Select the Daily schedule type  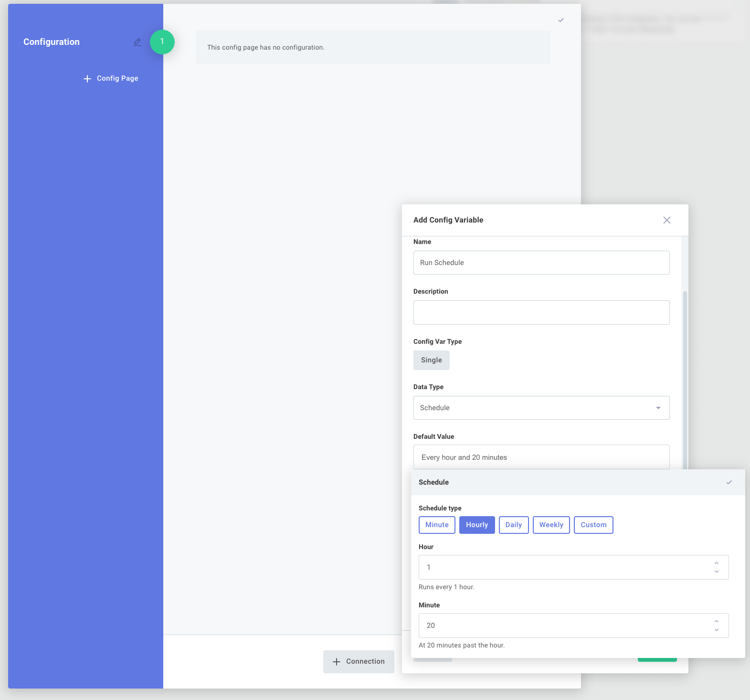pyautogui.click(x=514, y=525)
